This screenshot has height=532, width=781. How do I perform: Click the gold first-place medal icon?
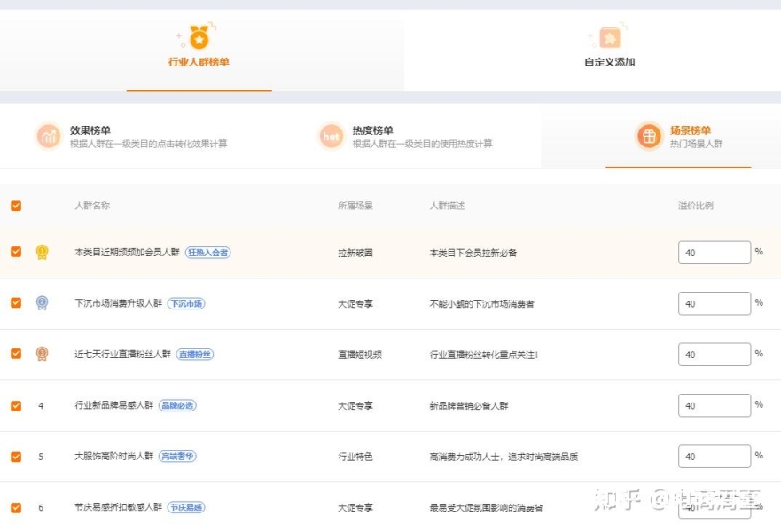click(x=42, y=253)
